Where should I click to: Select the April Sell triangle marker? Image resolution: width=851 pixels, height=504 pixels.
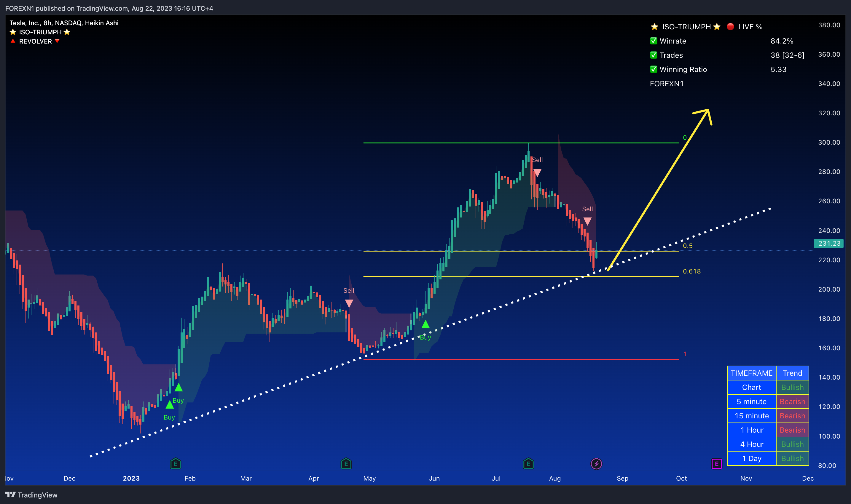click(349, 303)
